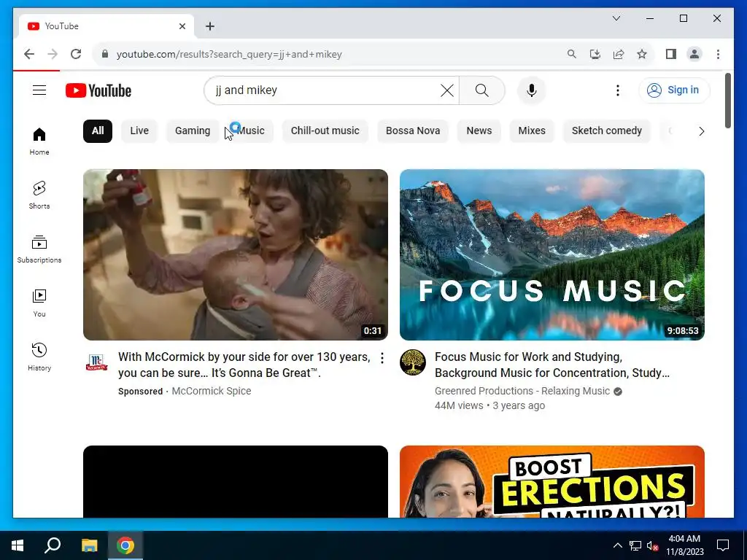Screen dimensions: 747x560
Task: Open the Chrome profile avatar menu
Action: pos(694,54)
